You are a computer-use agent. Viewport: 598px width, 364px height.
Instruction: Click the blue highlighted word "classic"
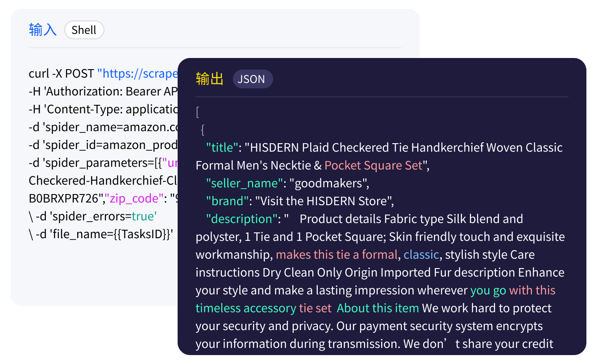pos(421,254)
